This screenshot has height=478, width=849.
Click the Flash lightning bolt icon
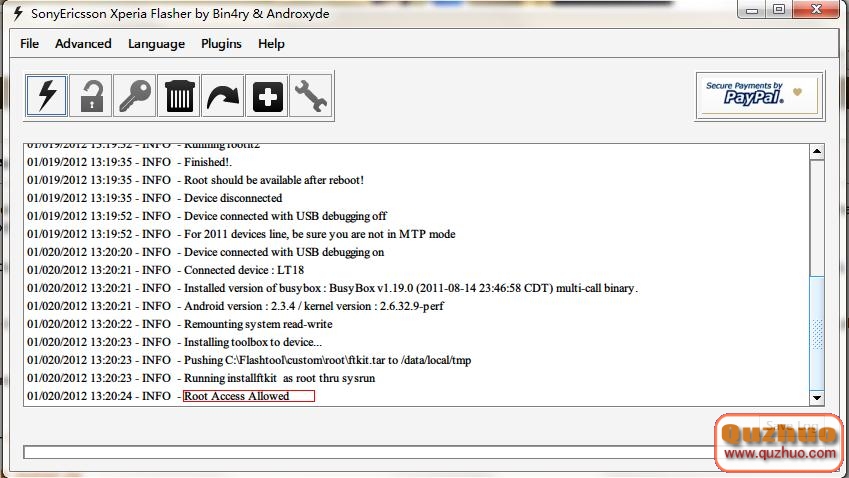point(47,96)
